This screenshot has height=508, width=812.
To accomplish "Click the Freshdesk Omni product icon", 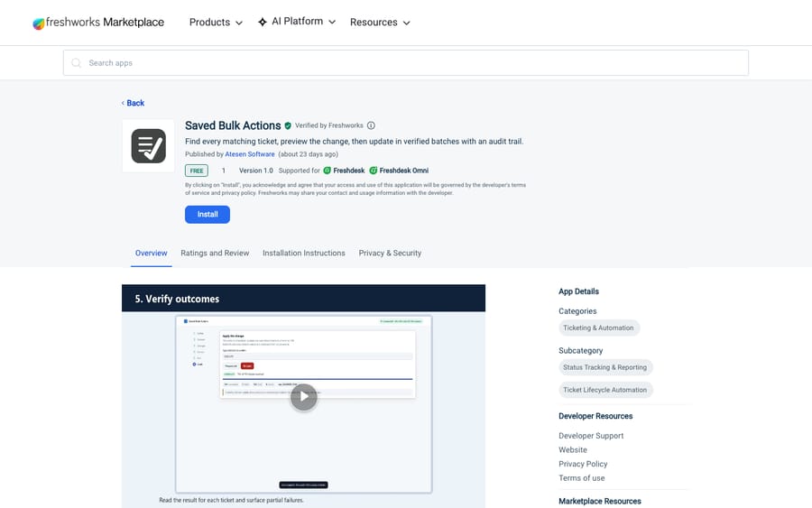I will [373, 171].
